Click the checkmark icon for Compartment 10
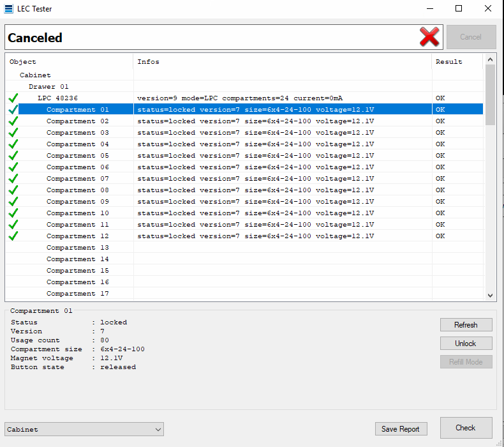Viewport: 504px width, 447px height. pyautogui.click(x=13, y=213)
